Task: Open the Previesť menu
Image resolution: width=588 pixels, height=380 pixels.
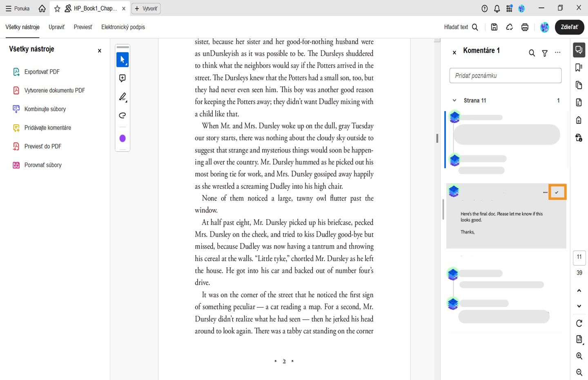Action: tap(83, 27)
